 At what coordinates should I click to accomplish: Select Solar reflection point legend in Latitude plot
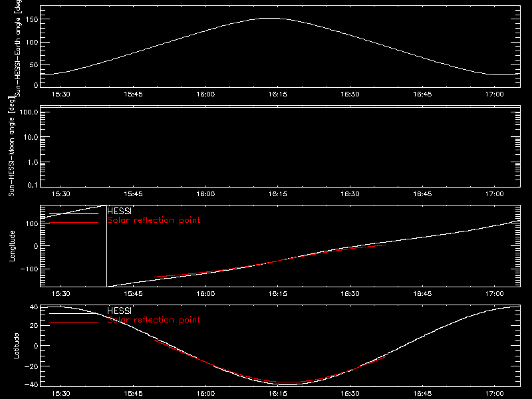click(x=154, y=320)
